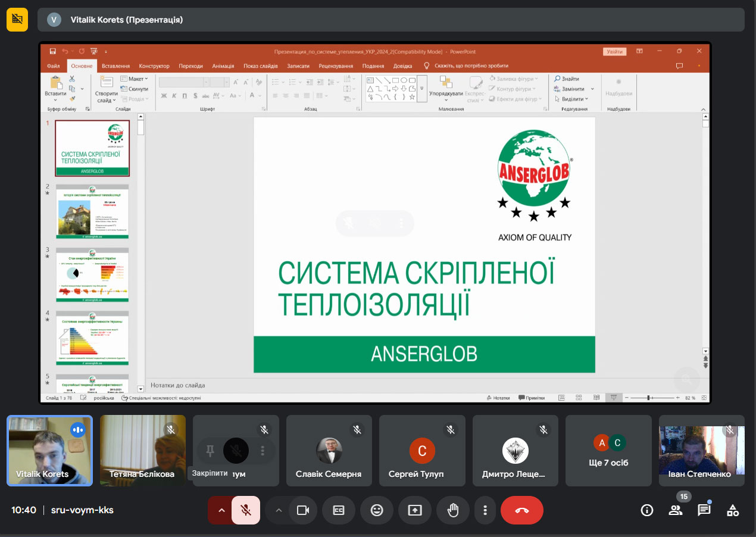The height and width of the screenshot is (537, 756).
Task: Click Знайти find button
Action: coord(566,79)
